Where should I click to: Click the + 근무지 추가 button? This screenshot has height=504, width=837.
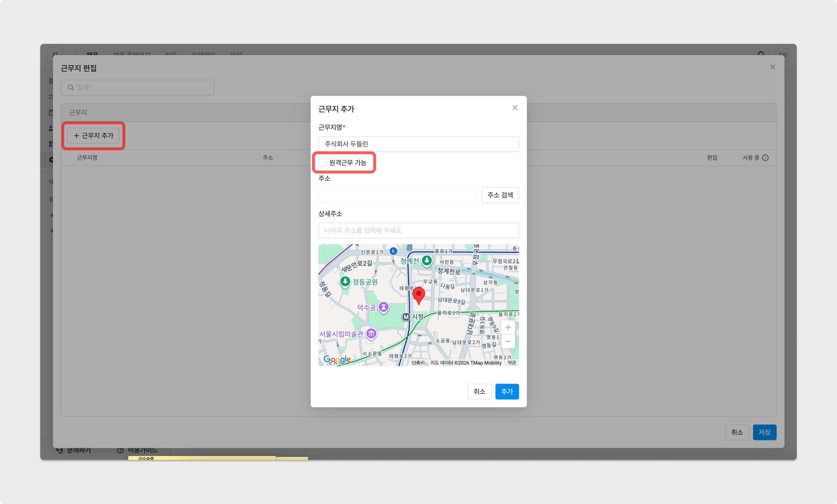(93, 135)
